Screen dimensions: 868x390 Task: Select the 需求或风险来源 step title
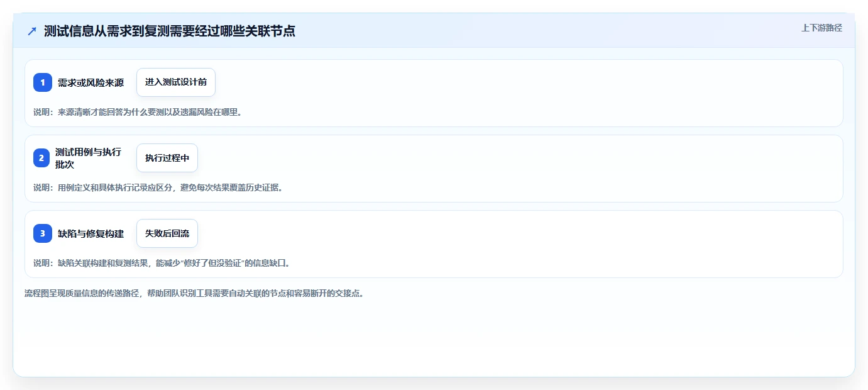click(91, 82)
